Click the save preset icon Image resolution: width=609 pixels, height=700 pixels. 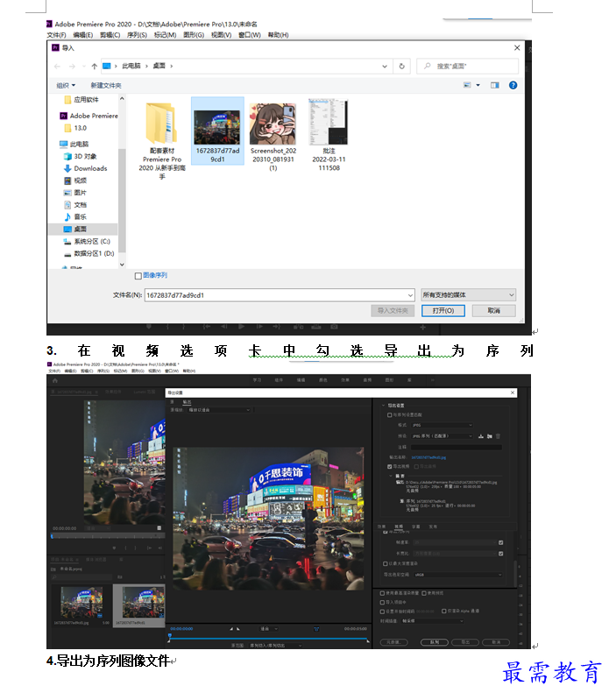(481, 436)
